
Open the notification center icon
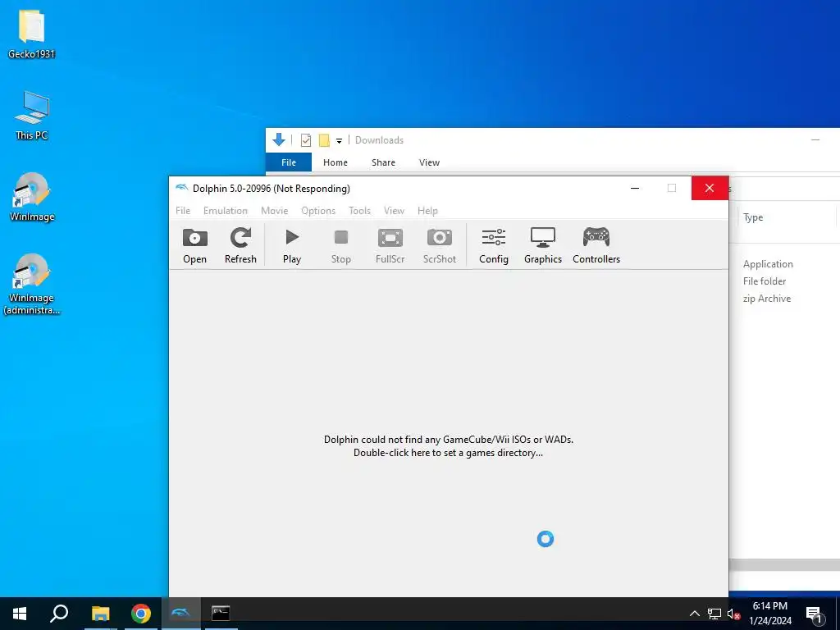tap(814, 615)
